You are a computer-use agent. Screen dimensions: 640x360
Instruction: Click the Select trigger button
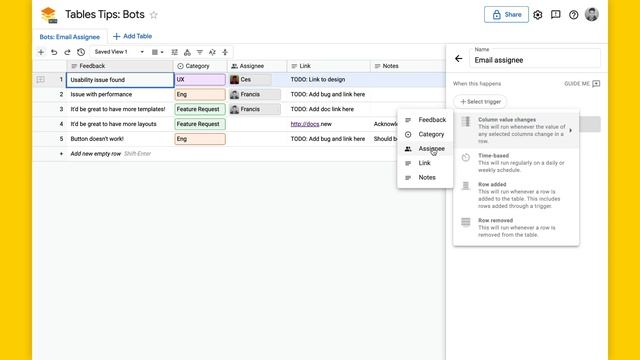[480, 102]
